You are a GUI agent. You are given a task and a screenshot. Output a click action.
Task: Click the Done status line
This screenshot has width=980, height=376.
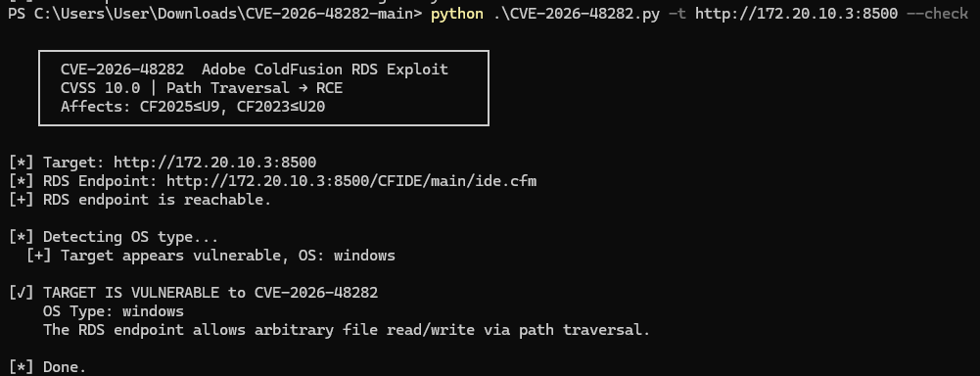click(47, 367)
